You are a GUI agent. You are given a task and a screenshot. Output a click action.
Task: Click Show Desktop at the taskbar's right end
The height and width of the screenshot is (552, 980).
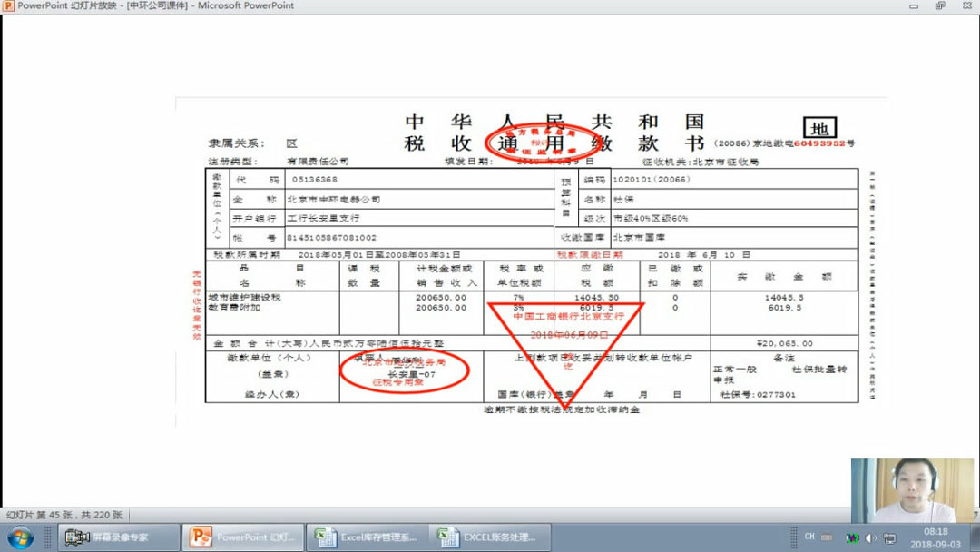(976, 539)
